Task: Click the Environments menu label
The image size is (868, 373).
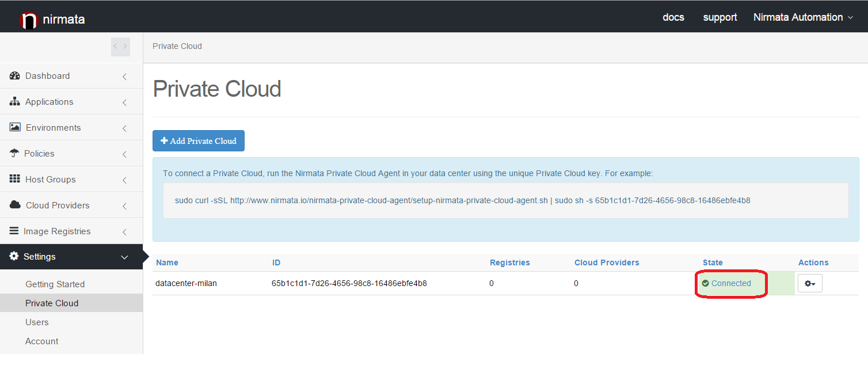Action: pos(54,128)
